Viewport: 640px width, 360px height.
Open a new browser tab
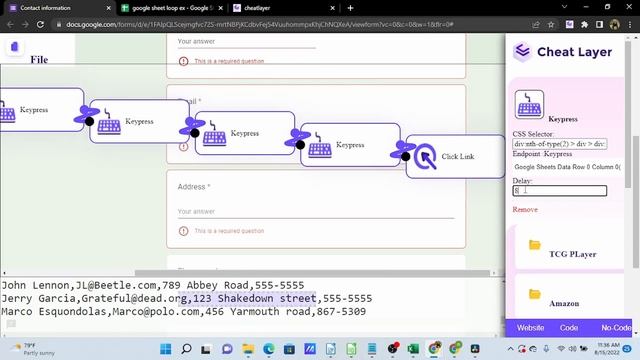coord(350,8)
